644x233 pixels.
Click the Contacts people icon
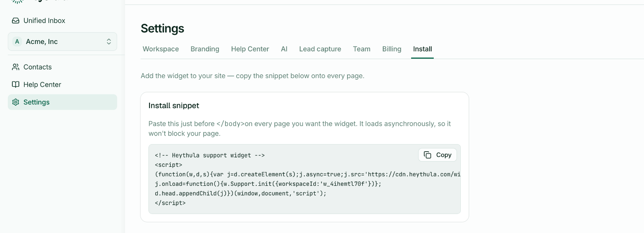point(16,67)
